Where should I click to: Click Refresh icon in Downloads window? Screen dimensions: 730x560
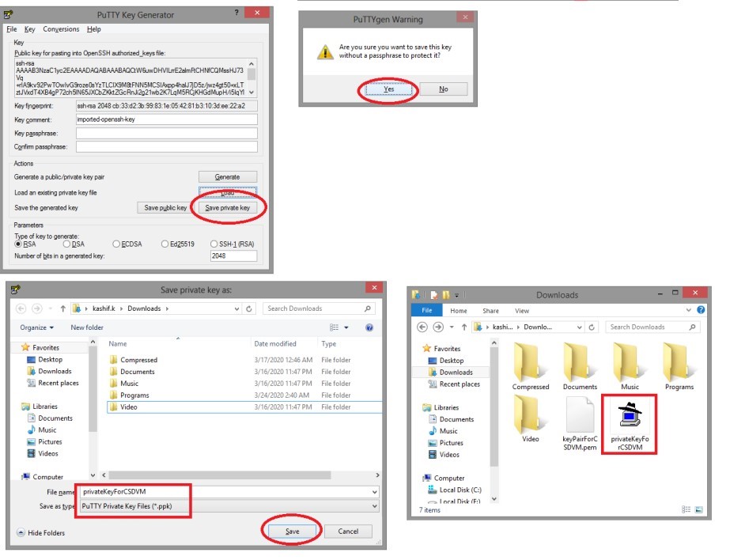[592, 327]
